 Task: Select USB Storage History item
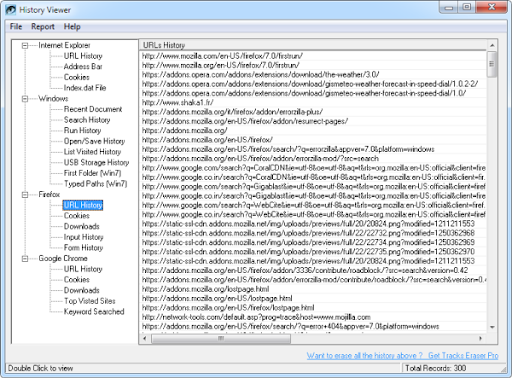96,162
